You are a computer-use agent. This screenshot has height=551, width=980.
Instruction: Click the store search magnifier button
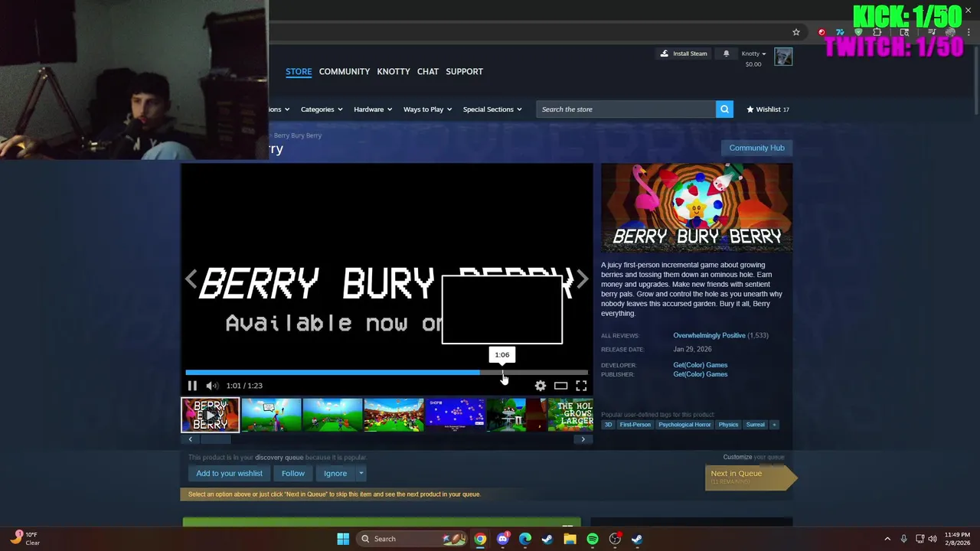tap(724, 109)
